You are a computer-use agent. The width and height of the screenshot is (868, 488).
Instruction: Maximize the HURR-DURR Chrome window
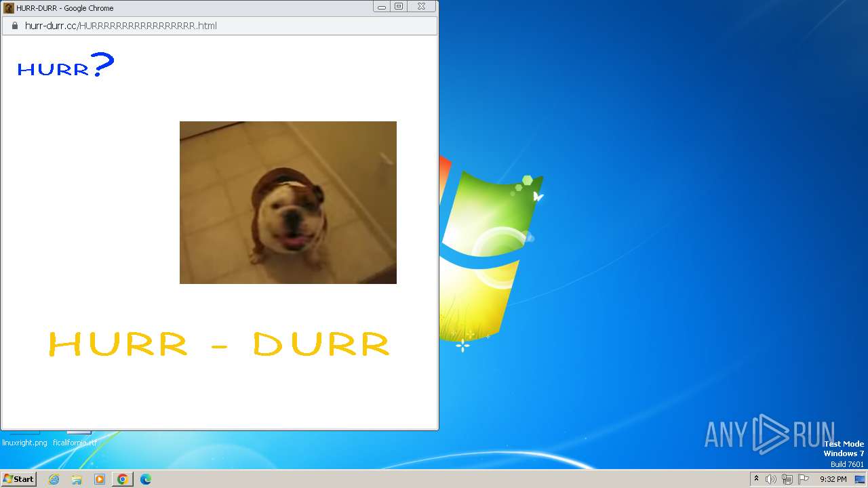pos(399,6)
